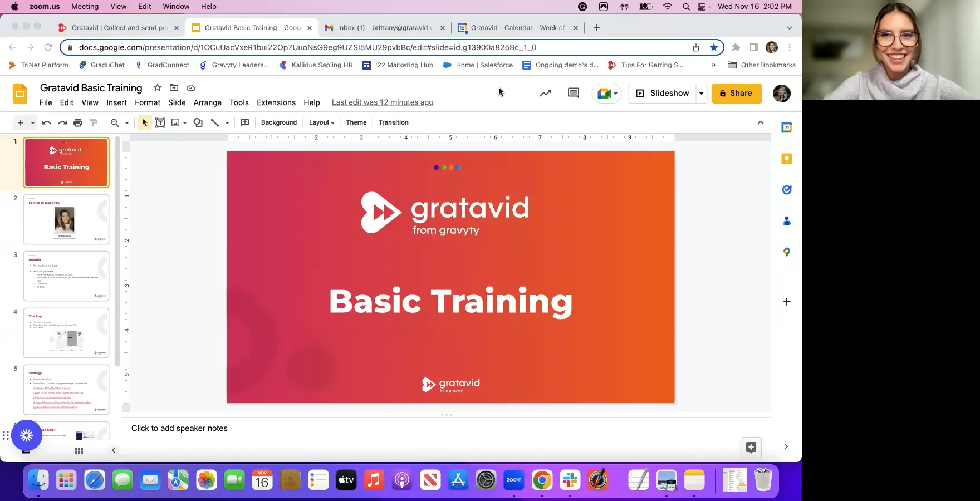Switch to grid view of slides
Viewport: 980px width, 501px height.
click(79, 451)
